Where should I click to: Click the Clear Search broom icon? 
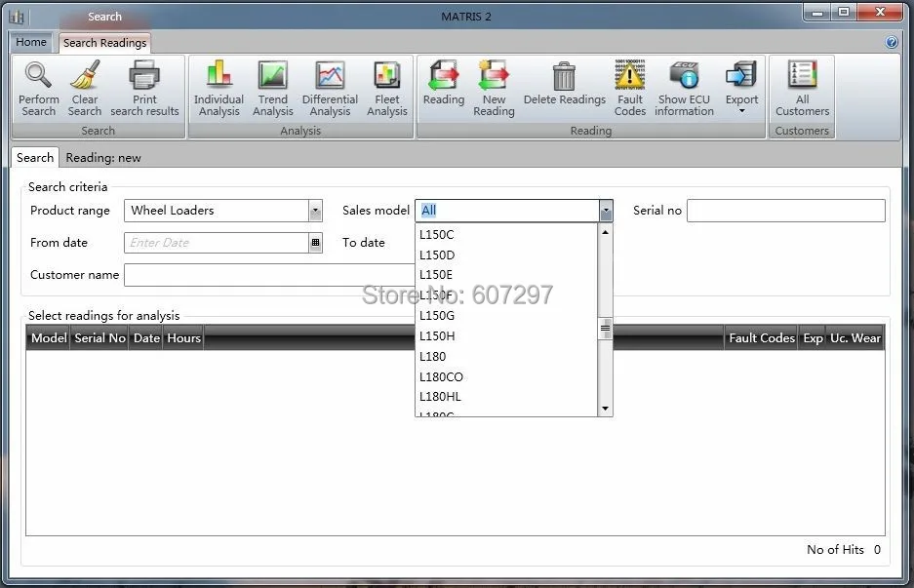pyautogui.click(x=85, y=76)
